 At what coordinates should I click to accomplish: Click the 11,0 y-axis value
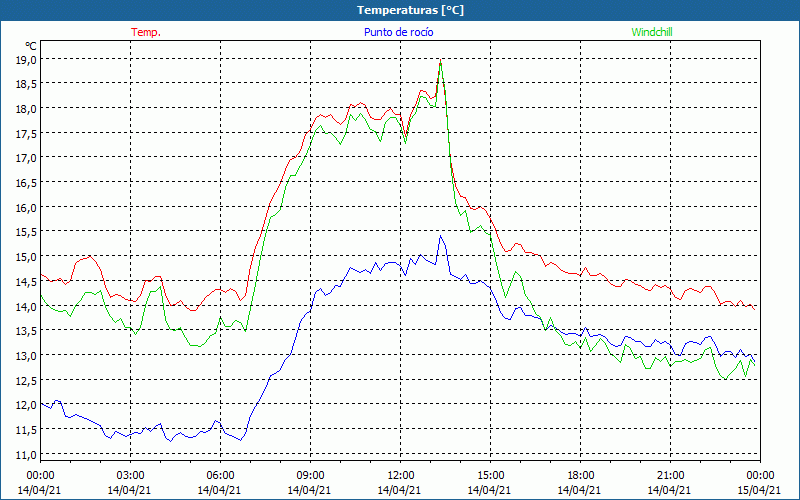pos(26,455)
